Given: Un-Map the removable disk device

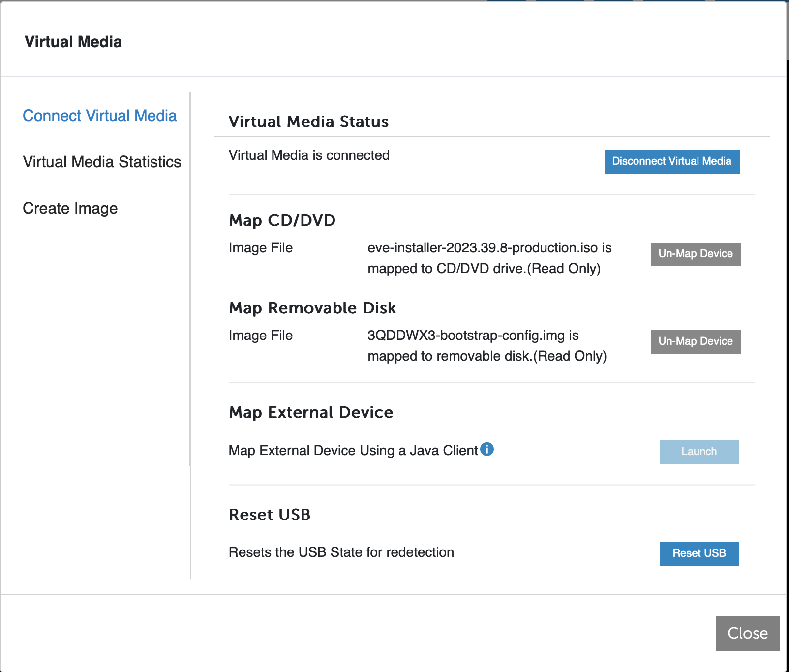Looking at the screenshot, I should [695, 341].
